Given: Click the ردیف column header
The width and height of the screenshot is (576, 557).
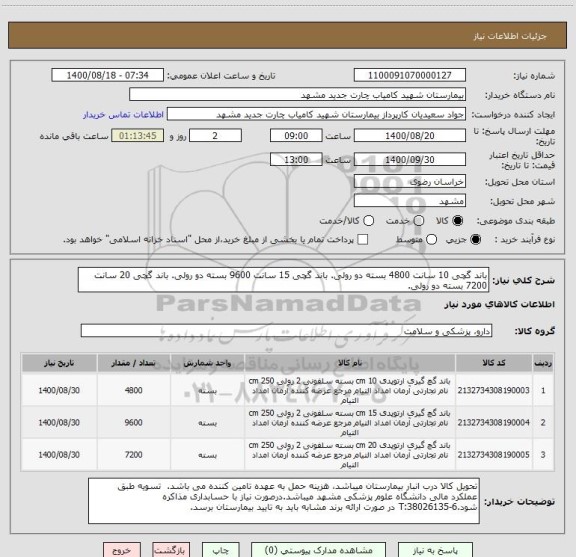Looking at the screenshot, I should click(x=543, y=363).
